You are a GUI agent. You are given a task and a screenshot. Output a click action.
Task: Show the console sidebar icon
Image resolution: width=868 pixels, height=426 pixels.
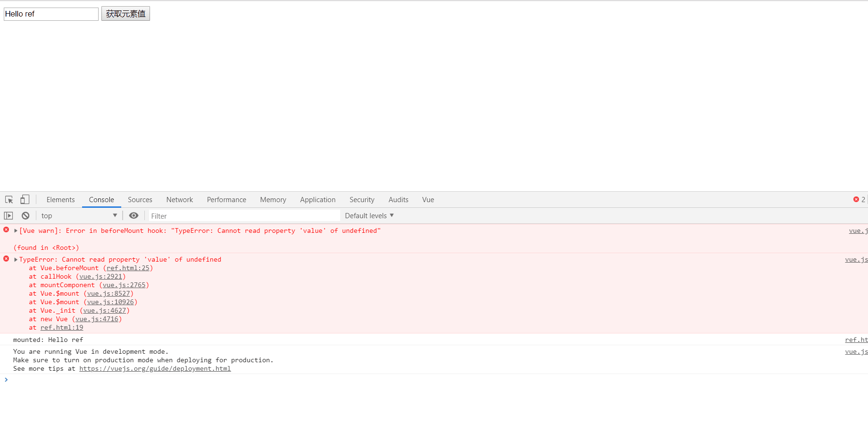click(8, 216)
